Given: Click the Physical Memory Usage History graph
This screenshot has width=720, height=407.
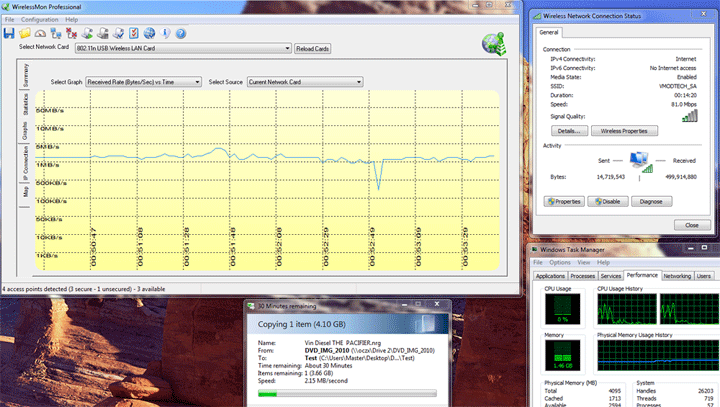Looking at the screenshot, I should [x=658, y=356].
